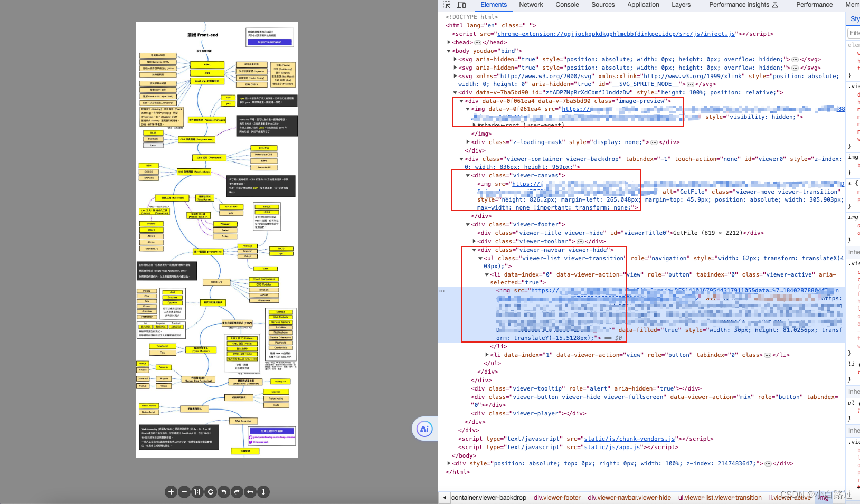Zoom in the image with the plus button

171,492
